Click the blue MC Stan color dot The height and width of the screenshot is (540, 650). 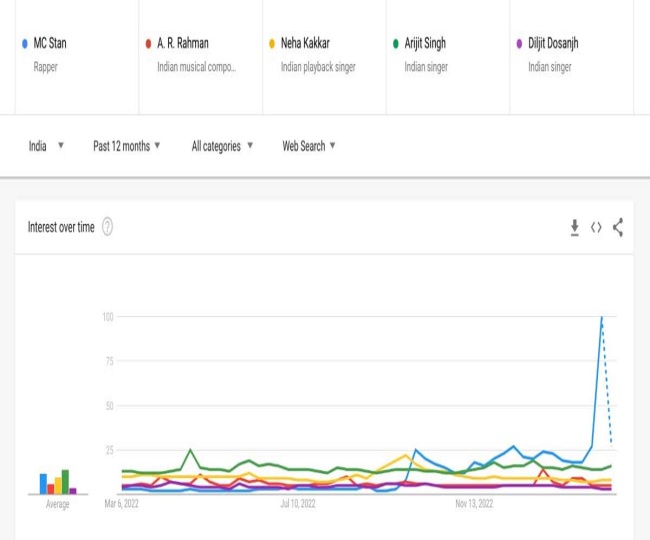25,44
